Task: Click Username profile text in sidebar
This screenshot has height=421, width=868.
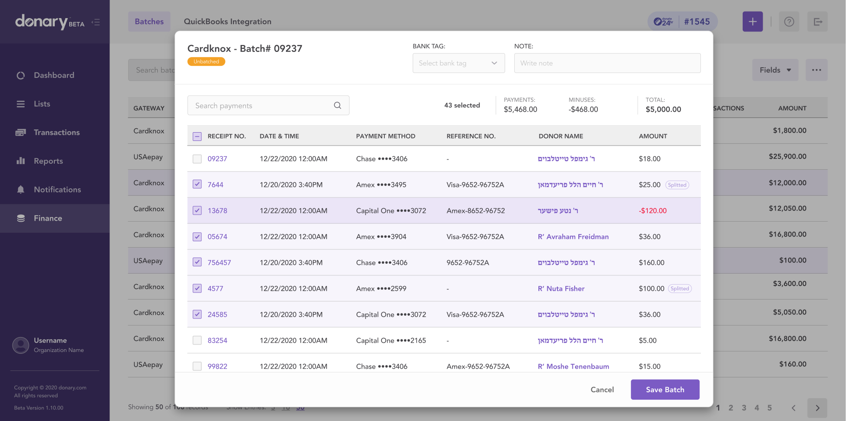Action: tap(50, 340)
